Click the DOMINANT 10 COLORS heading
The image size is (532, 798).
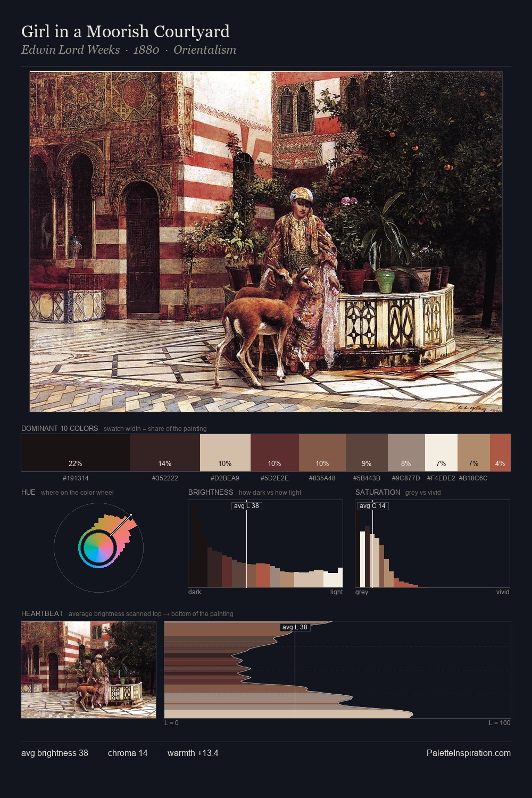point(60,428)
